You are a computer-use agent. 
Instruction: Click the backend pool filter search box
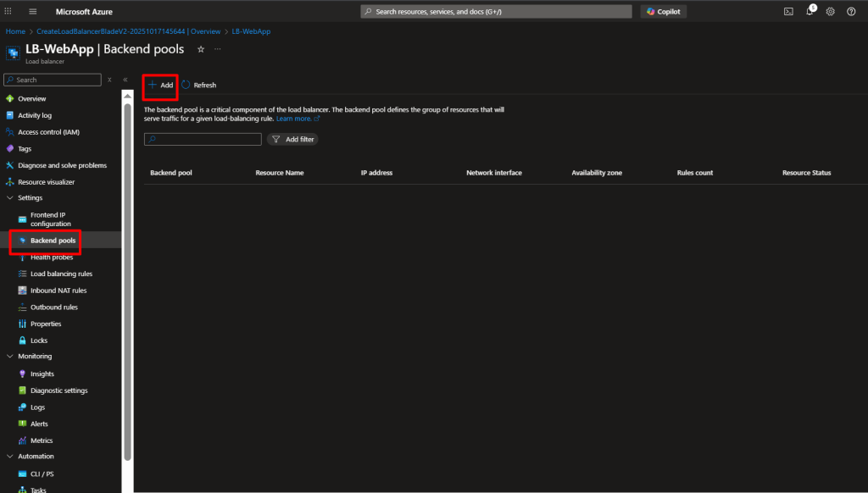pyautogui.click(x=203, y=139)
